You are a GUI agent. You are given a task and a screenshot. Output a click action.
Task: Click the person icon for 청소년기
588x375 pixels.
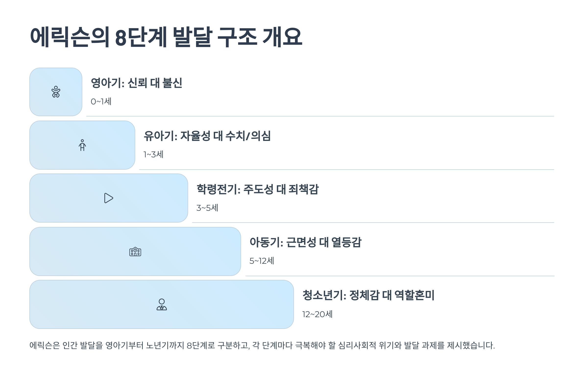pyautogui.click(x=162, y=304)
